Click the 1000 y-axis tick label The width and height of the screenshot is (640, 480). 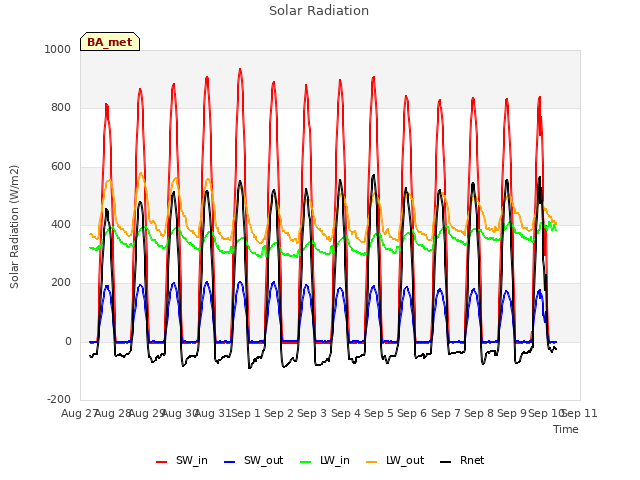pos(58,49)
